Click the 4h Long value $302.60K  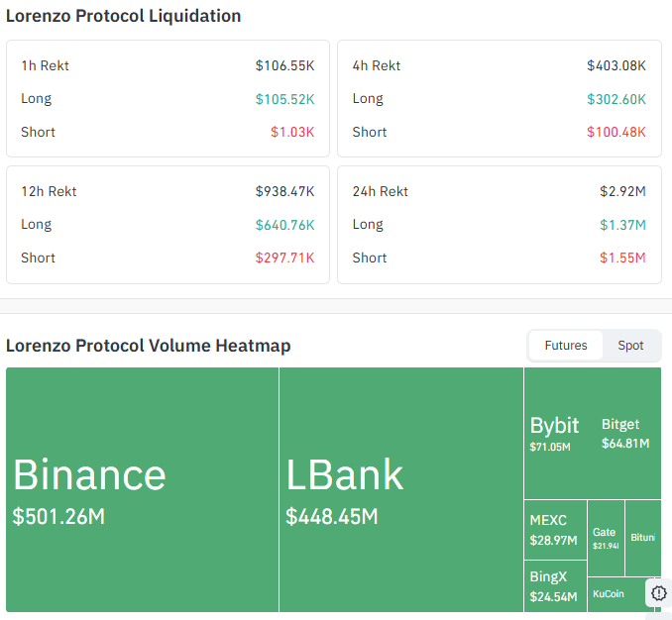pyautogui.click(x=616, y=99)
